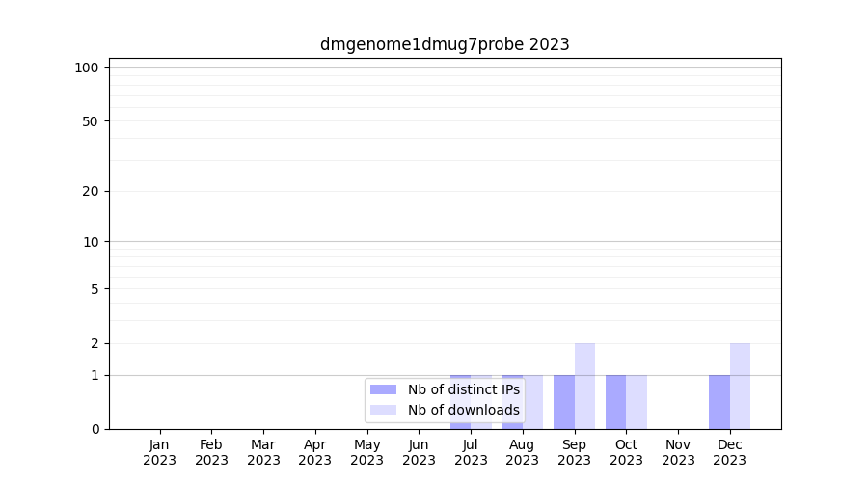868x482 pixels.
Task: Select the Mar 2023 x-axis label
Action: pyautogui.click(x=263, y=452)
